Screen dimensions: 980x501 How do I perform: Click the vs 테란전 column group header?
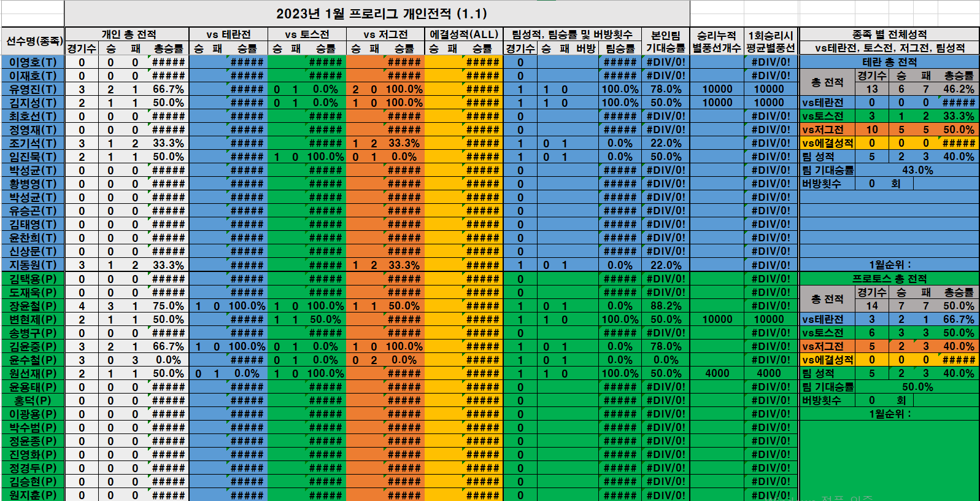(x=228, y=34)
